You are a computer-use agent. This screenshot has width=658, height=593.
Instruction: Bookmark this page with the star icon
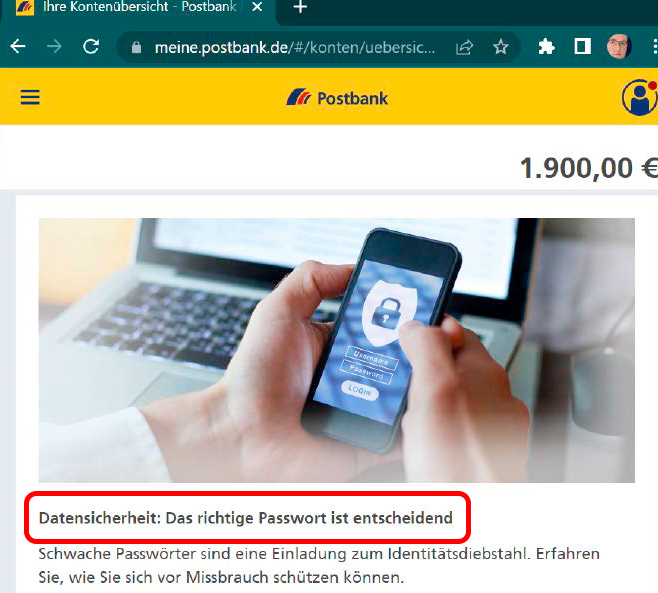[500, 47]
